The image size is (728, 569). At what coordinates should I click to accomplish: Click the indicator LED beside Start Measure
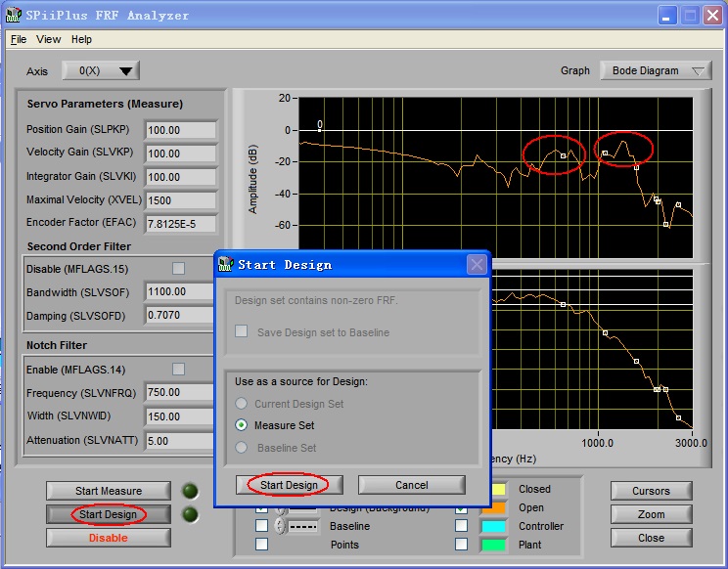coord(190,491)
